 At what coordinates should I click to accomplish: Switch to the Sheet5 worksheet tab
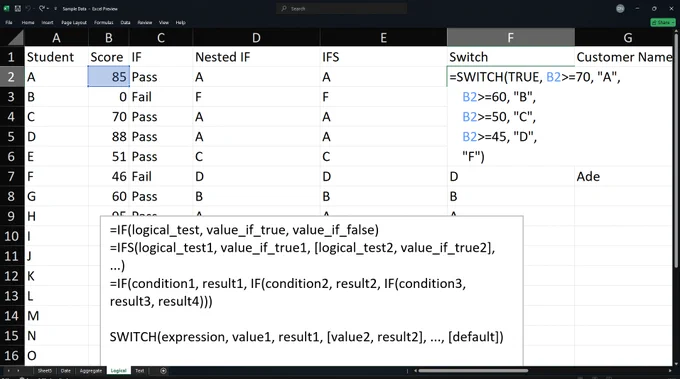44,371
